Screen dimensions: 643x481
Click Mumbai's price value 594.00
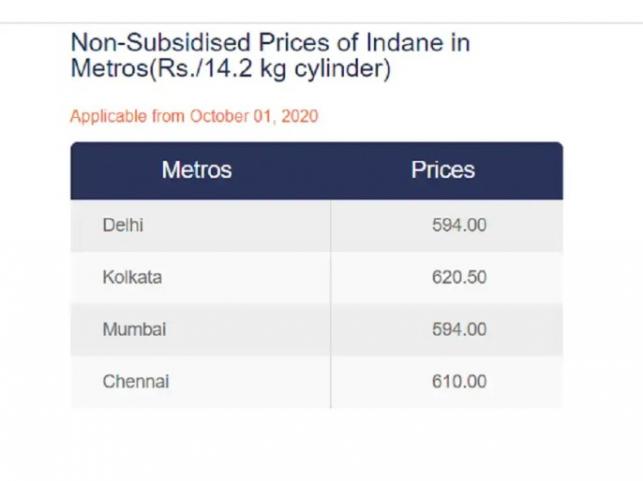(459, 329)
